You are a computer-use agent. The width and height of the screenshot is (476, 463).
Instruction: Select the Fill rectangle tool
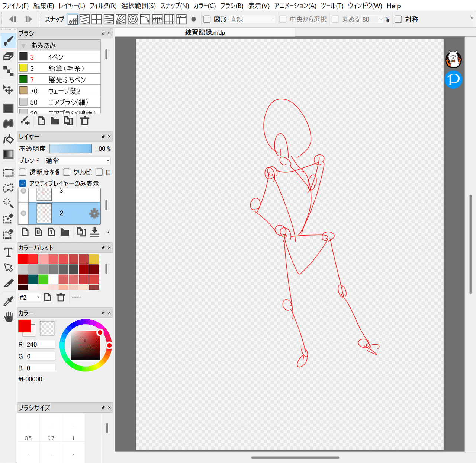coord(9,108)
